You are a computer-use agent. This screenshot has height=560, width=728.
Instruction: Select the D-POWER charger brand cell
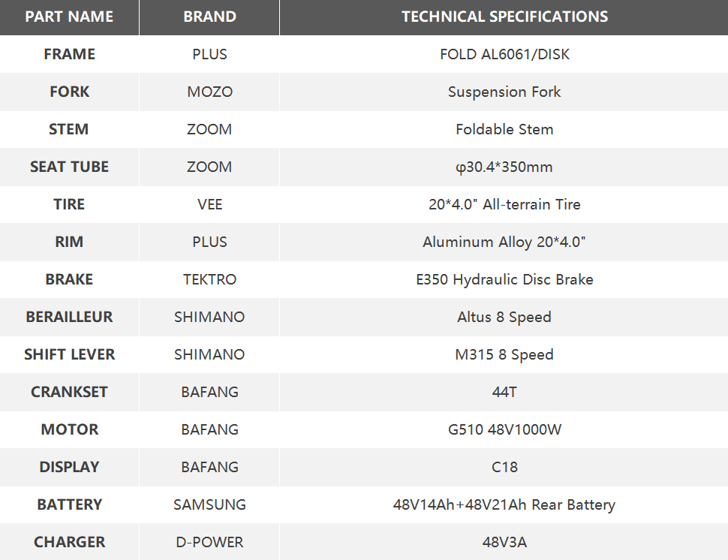pos(209,542)
